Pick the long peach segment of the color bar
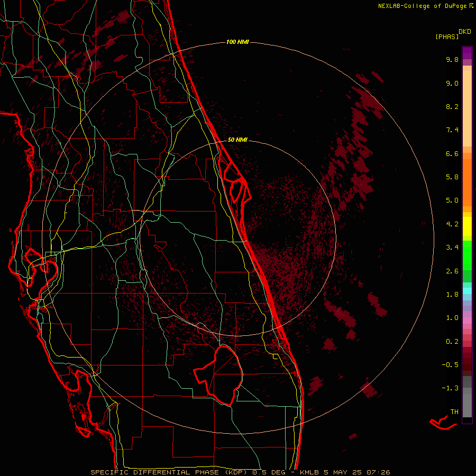Screen dimensions: 476x476 467,108
